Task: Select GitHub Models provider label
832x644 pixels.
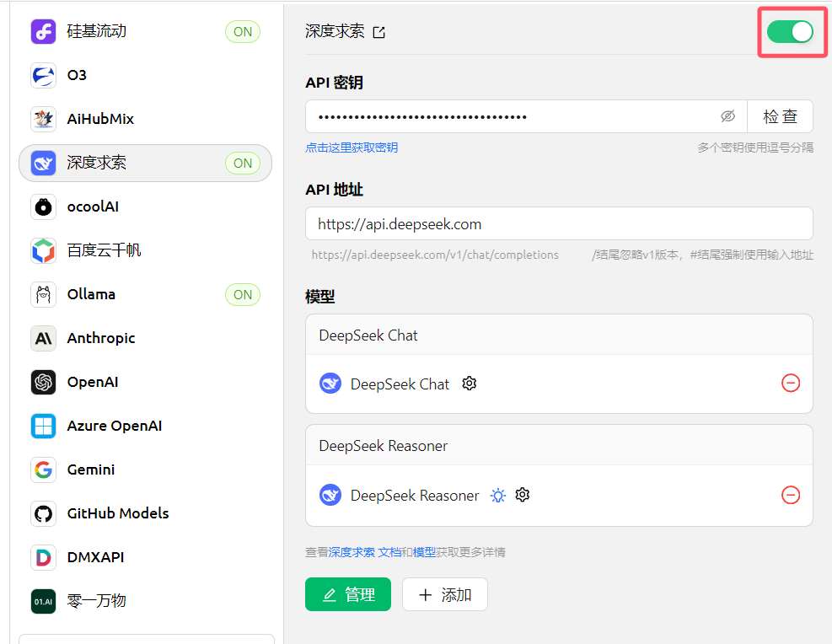Action: [118, 513]
